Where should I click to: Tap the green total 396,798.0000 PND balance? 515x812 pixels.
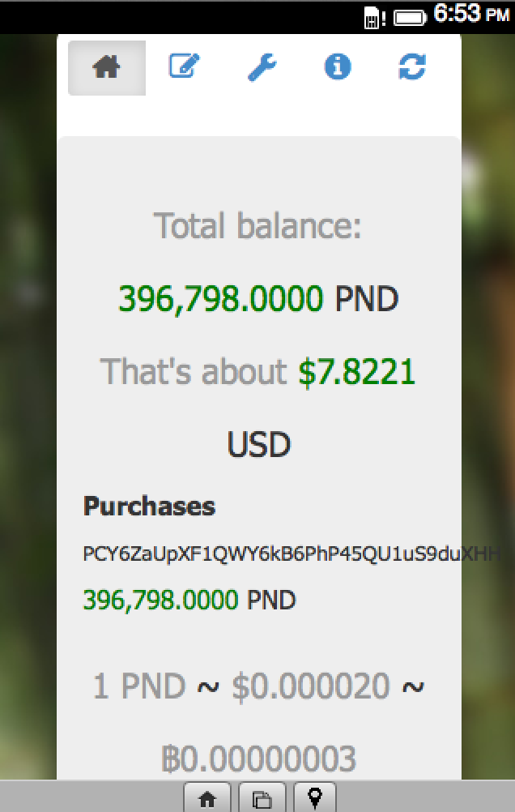pos(220,299)
